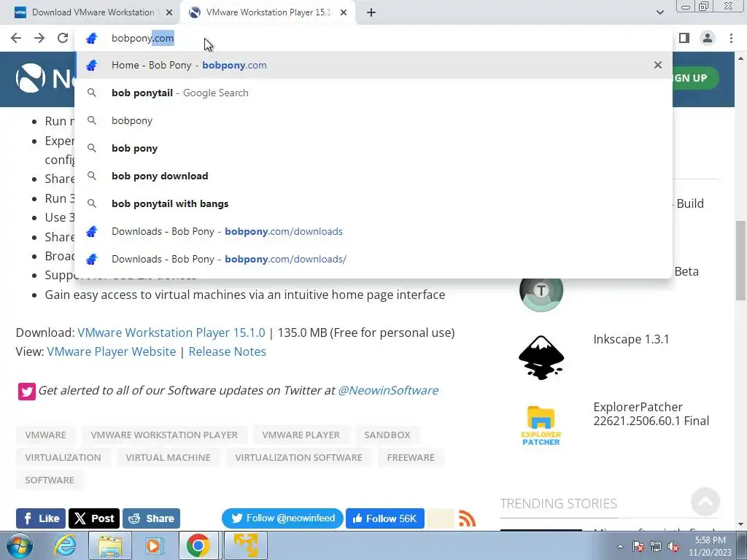Reload the page with the refresh icon

coord(63,38)
